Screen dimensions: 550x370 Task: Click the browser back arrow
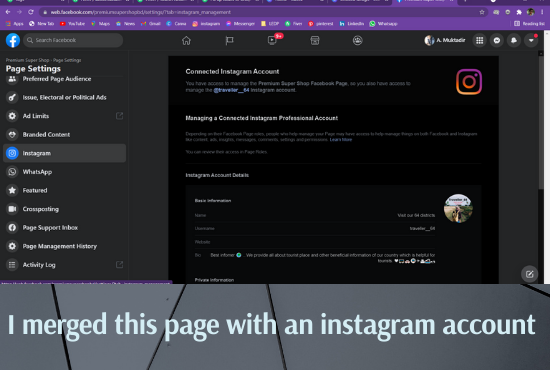[8, 12]
